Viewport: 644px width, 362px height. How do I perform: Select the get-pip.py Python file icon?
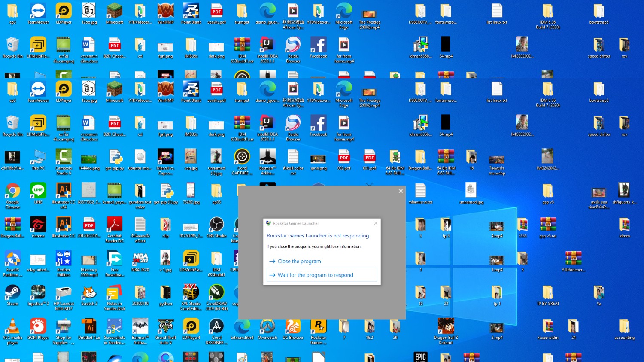[115, 160]
